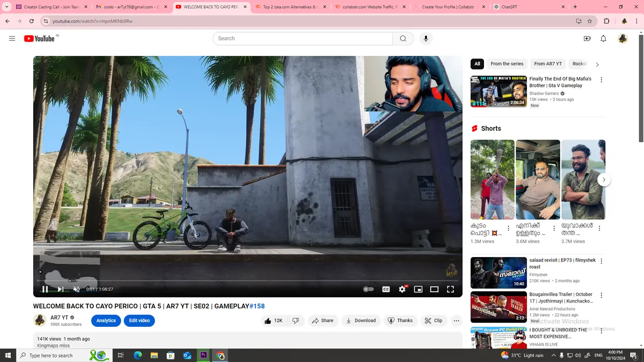644x362 pixels.
Task: Open Microsoft Edge from taskbar
Action: pyautogui.click(x=137, y=355)
